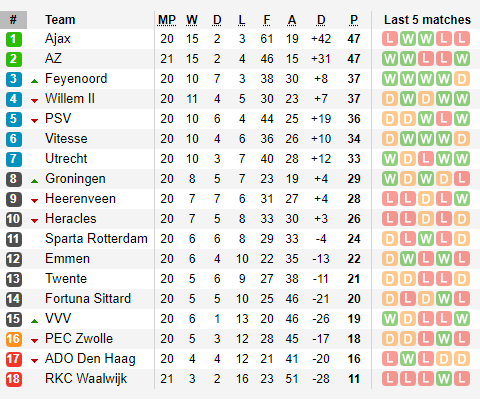Click Ajax's first recent match L badge
Viewport: 480px width, 402px height.
[390, 39]
